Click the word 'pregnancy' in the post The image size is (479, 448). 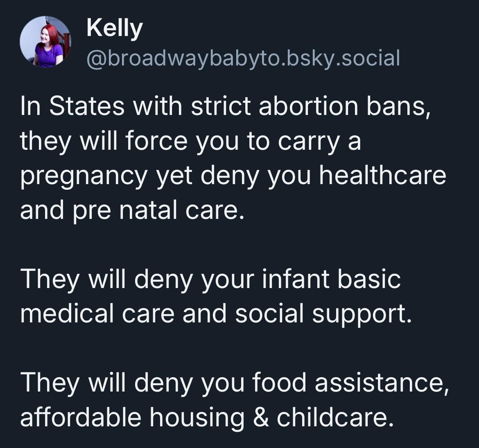click(84, 177)
